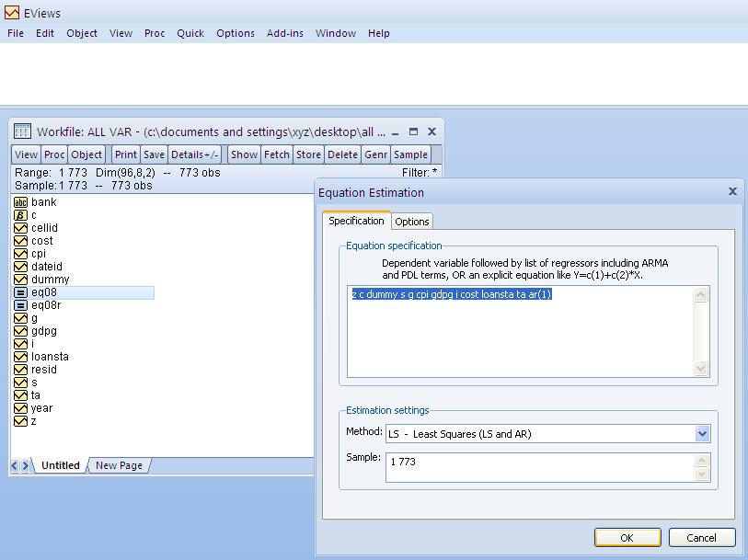Select the Specification tab

tap(356, 221)
